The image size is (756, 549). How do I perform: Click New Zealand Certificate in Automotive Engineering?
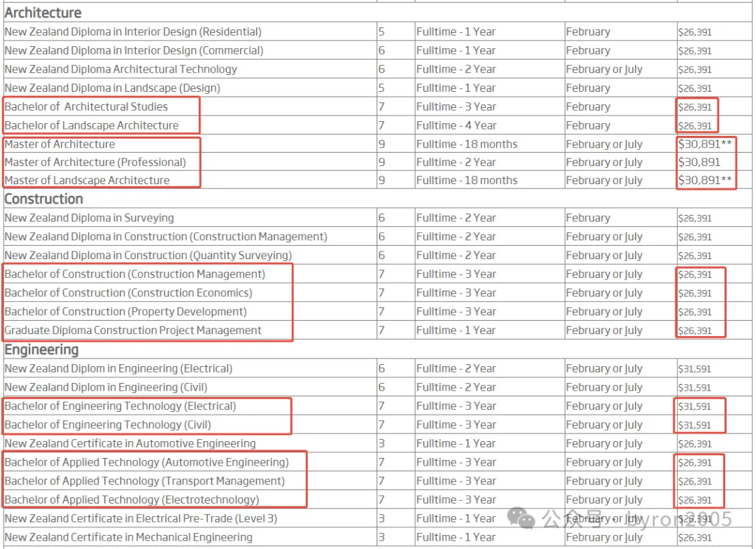(x=129, y=443)
